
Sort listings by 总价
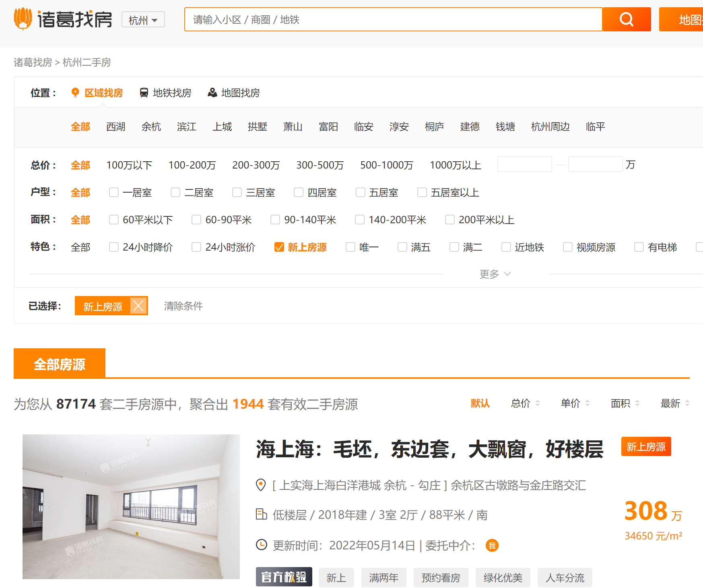tap(525, 403)
